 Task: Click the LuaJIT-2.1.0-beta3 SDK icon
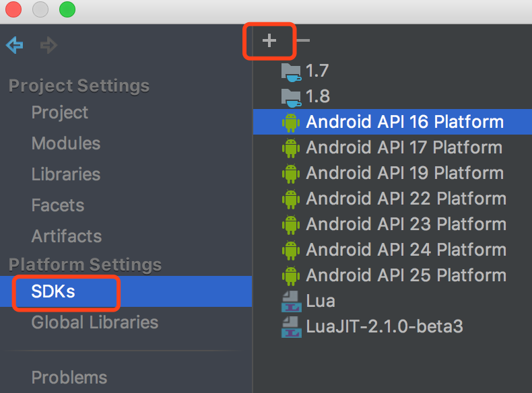point(291,326)
